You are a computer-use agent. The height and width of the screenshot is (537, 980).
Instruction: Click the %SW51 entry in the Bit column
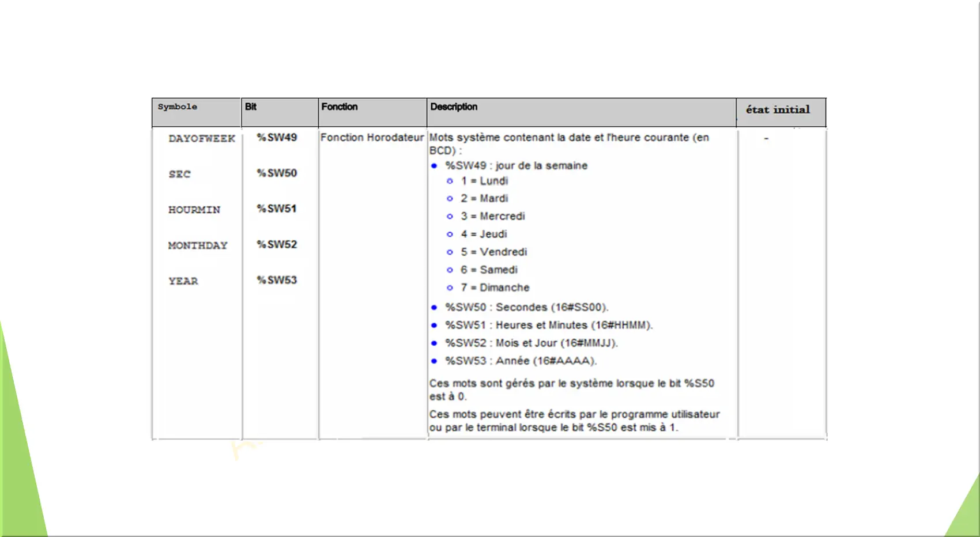[x=277, y=209]
